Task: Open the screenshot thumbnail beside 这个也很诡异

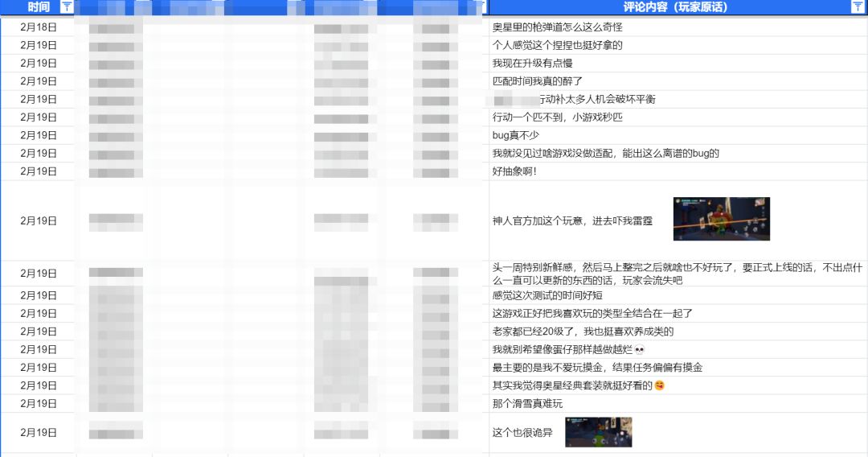Action: tap(599, 432)
